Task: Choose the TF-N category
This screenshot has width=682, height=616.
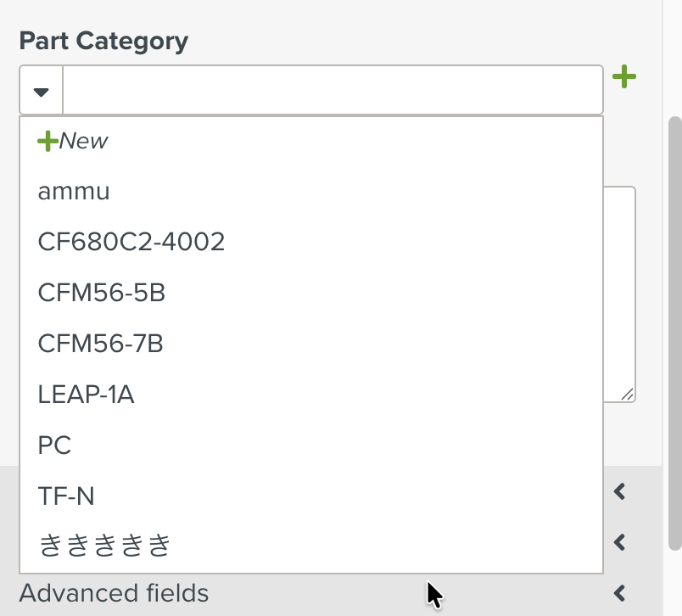Action: click(311, 496)
